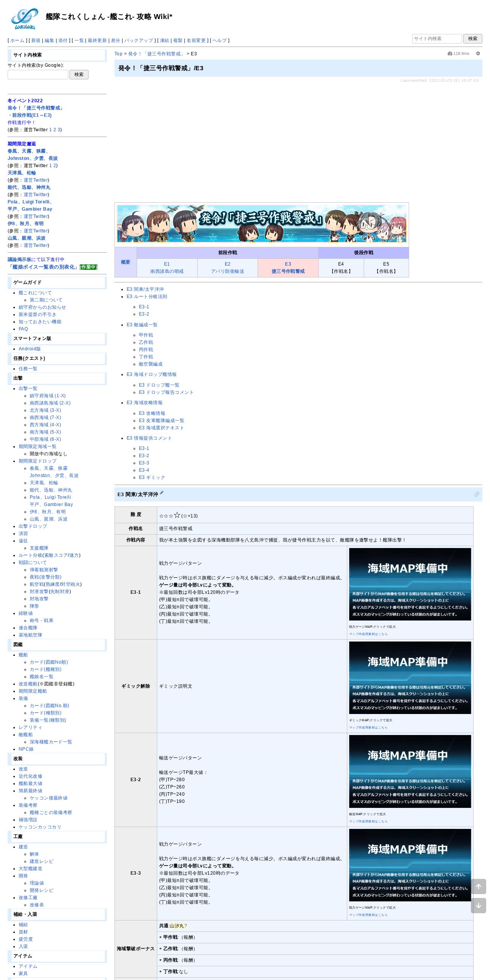Open the 最終更新 menu link
Image resolution: width=490 pixels, height=980 pixels.
coord(97,40)
